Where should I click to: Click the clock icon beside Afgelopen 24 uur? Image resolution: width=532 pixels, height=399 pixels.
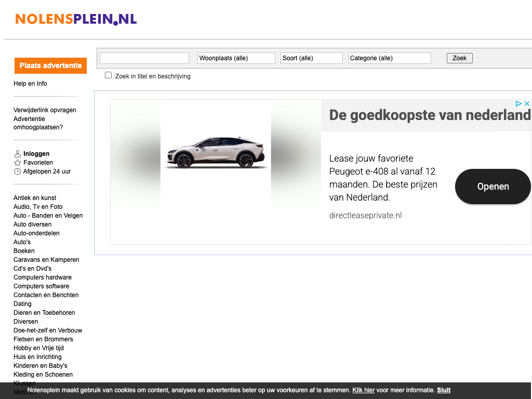18,171
